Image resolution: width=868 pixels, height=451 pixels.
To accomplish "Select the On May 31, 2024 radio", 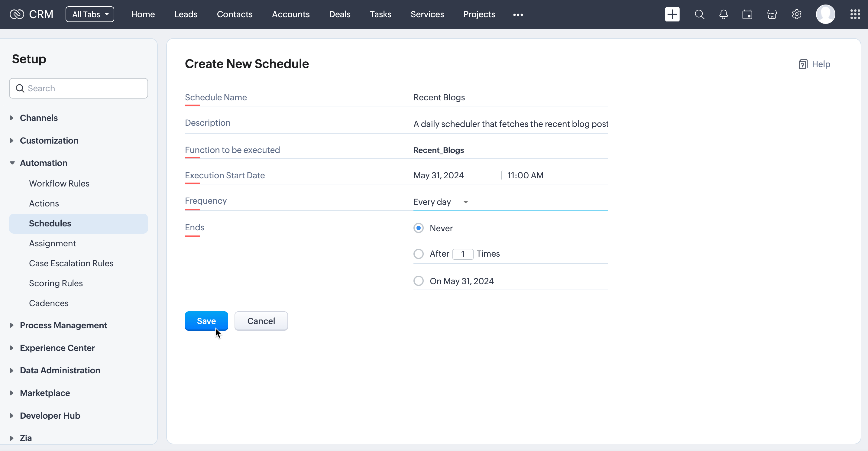I will (x=419, y=281).
